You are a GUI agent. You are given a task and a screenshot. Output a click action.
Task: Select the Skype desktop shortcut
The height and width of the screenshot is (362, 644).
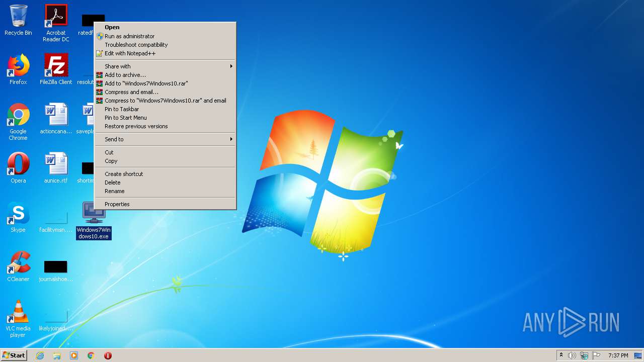[x=18, y=217]
